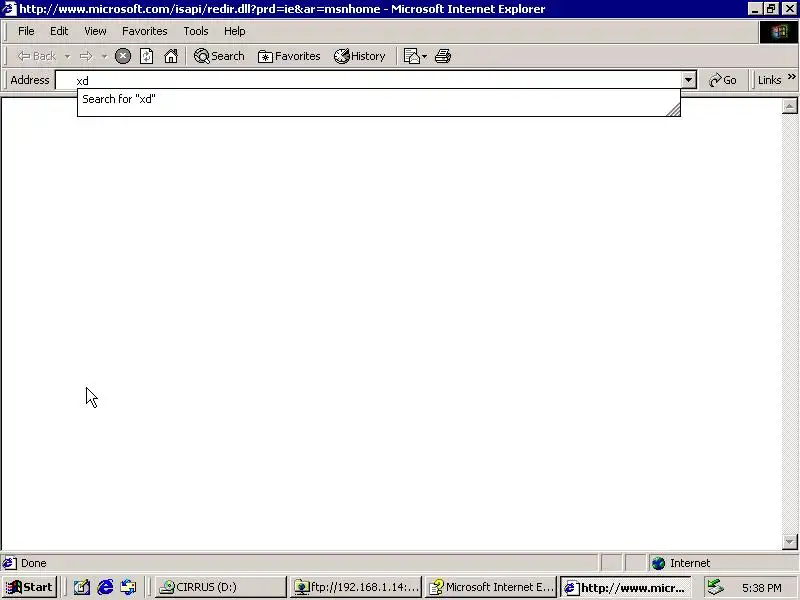Refresh the page with the Refresh icon

[x=146, y=56]
